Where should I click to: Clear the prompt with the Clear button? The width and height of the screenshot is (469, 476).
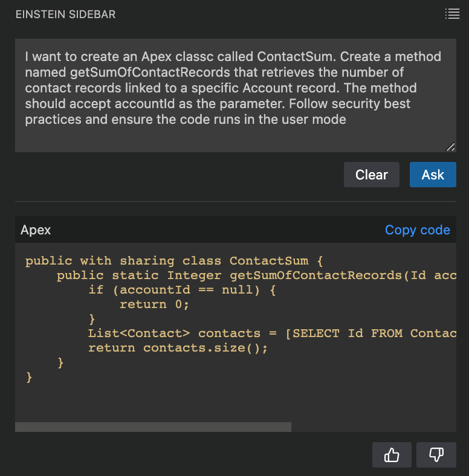coord(372,175)
